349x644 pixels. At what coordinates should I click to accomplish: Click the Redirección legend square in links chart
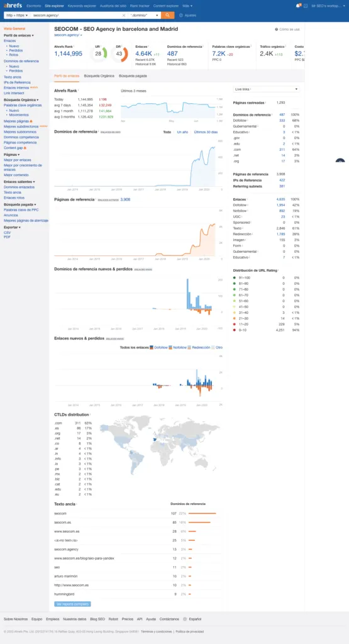[189, 347]
